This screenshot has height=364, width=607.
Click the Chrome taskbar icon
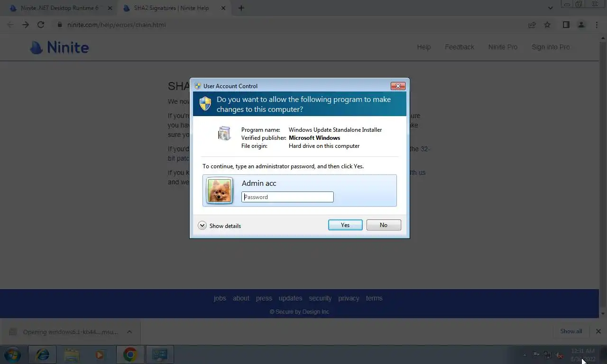(x=130, y=355)
